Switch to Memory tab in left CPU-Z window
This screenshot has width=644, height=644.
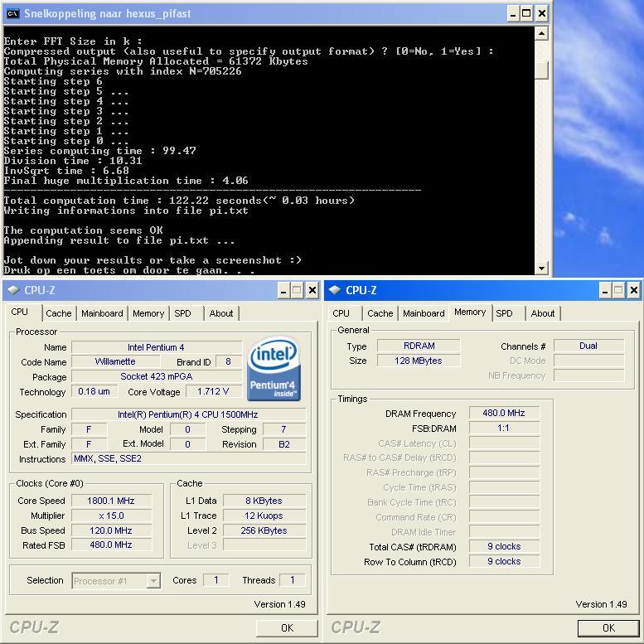(148, 313)
